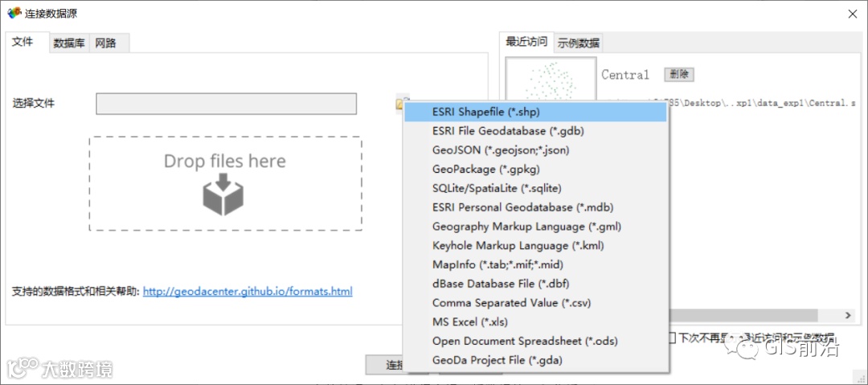Close the 连接数据源 dialog

tap(853, 14)
